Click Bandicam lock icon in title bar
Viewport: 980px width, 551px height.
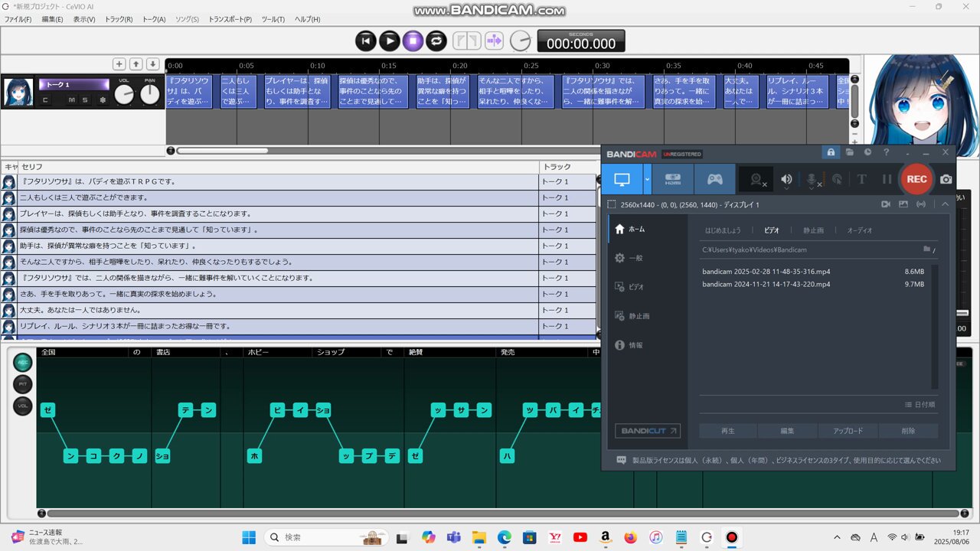tap(831, 152)
